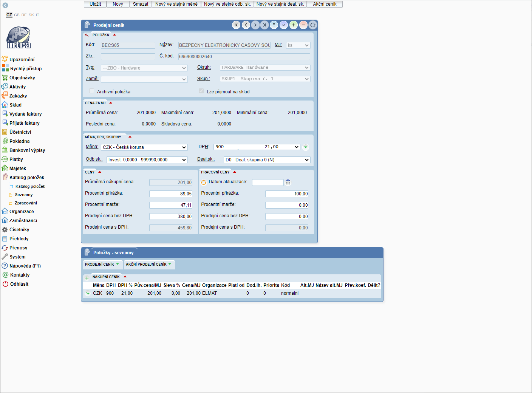Image resolution: width=532 pixels, height=393 pixels.
Task: Click the green plus in Nákupní ceník
Action: [x=87, y=278]
